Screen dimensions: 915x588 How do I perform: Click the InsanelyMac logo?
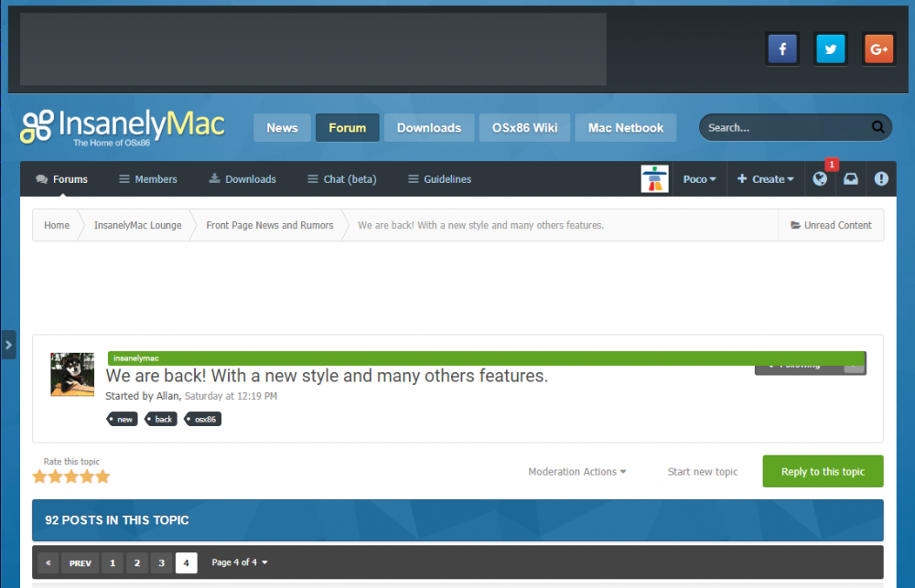point(123,127)
